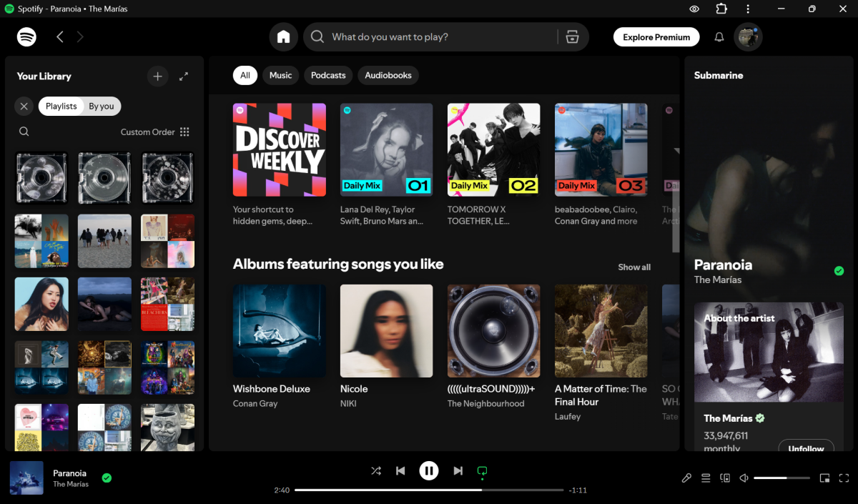Image resolution: width=858 pixels, height=504 pixels.
Task: Open the eye icon in title bar
Action: click(694, 9)
